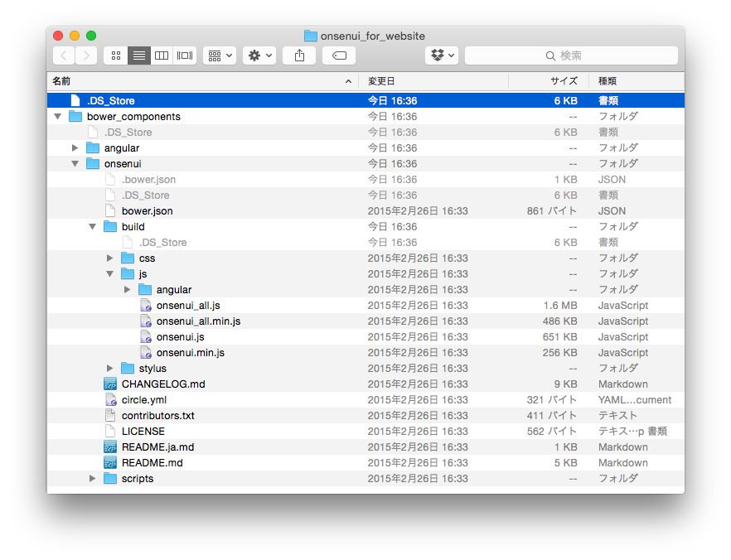Screen dimensions: 731x560
Task: Expand the css folder
Action: tap(110, 258)
